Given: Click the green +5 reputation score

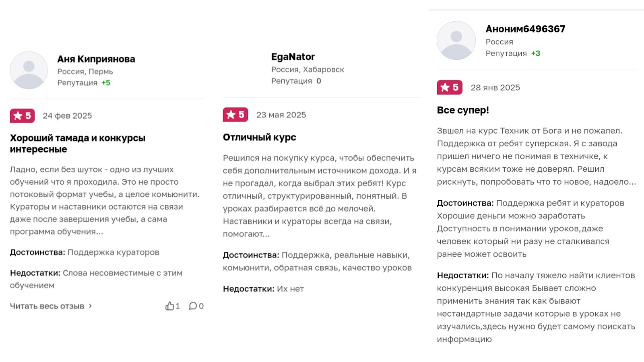Looking at the screenshot, I should coord(106,83).
